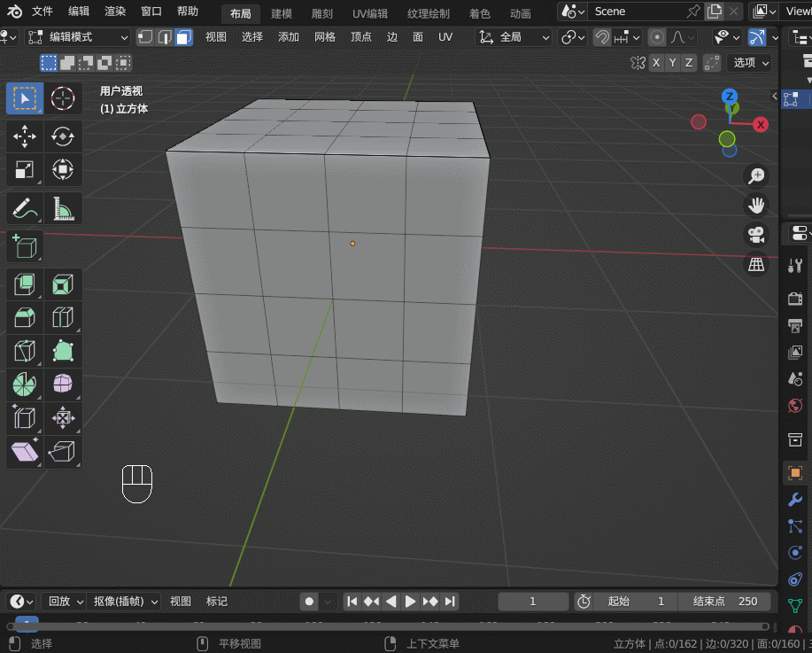Select the Loop Cut tool
Screen dimensions: 812x653
tap(63, 317)
